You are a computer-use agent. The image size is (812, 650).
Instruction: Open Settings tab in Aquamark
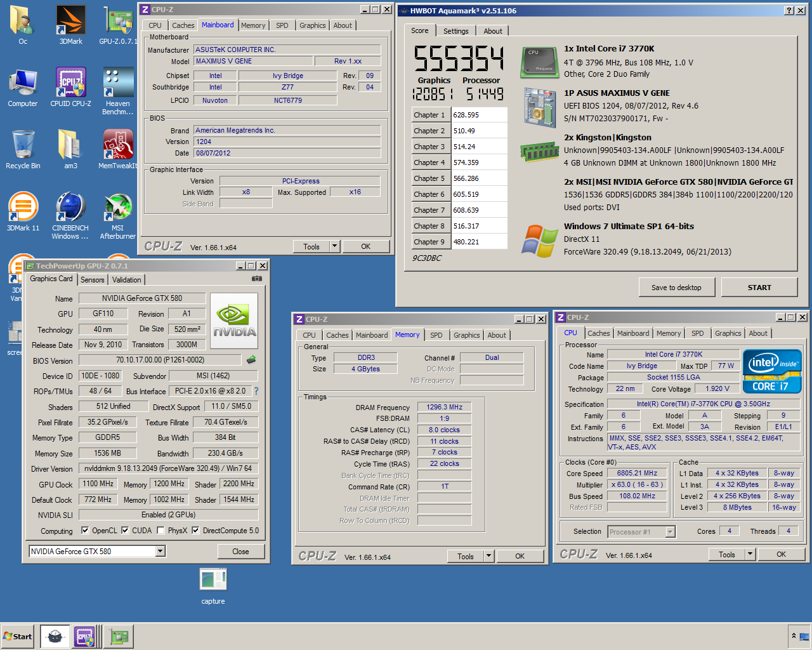point(455,31)
